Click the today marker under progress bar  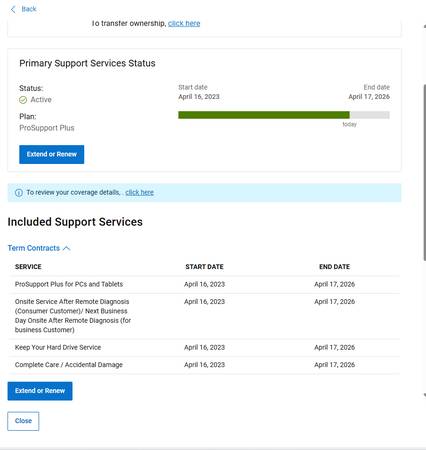349,124
